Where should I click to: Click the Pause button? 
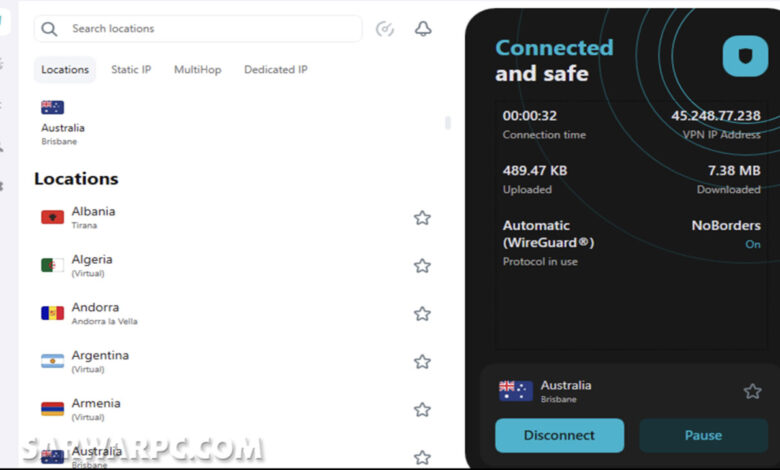pyautogui.click(x=703, y=435)
